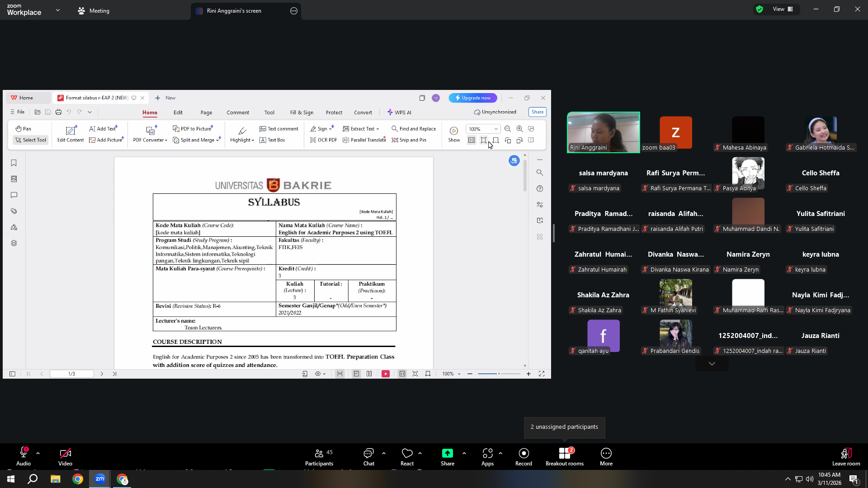Image resolution: width=868 pixels, height=488 pixels.
Task: Click Find and Replace in the WPS toolbar
Action: coord(414,129)
